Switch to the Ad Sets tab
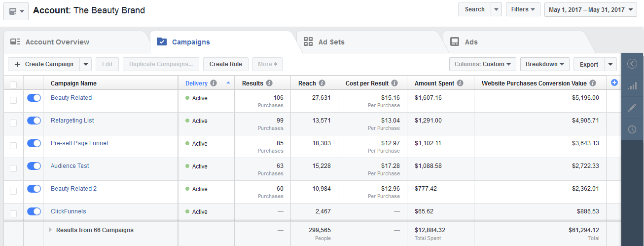Image resolution: width=644 pixels, height=246 pixels. tap(331, 42)
